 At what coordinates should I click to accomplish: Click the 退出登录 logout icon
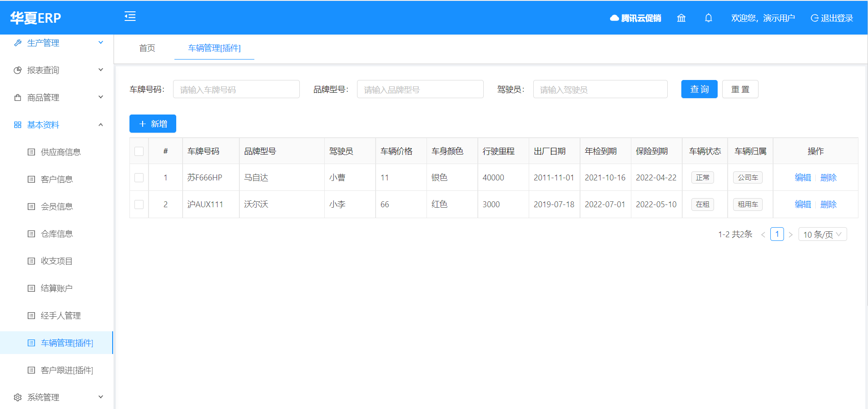(x=815, y=18)
